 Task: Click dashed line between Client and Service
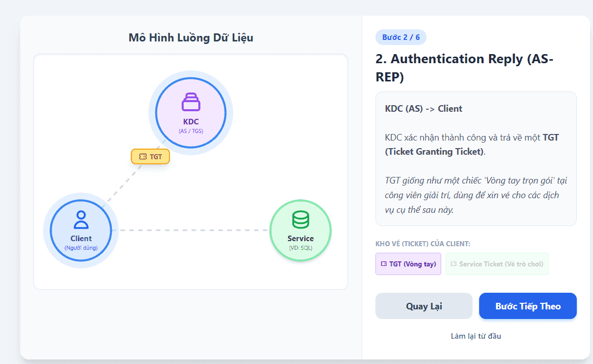(194, 230)
